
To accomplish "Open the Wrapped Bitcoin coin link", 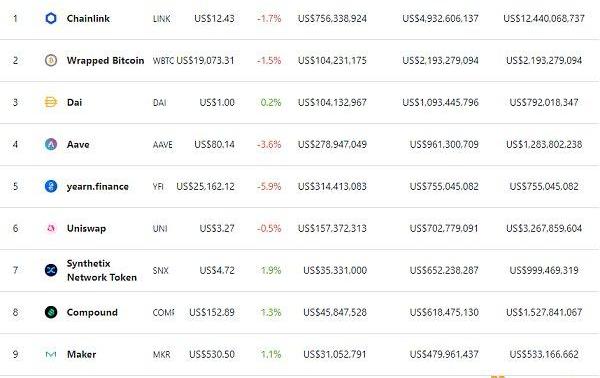I will [x=105, y=60].
